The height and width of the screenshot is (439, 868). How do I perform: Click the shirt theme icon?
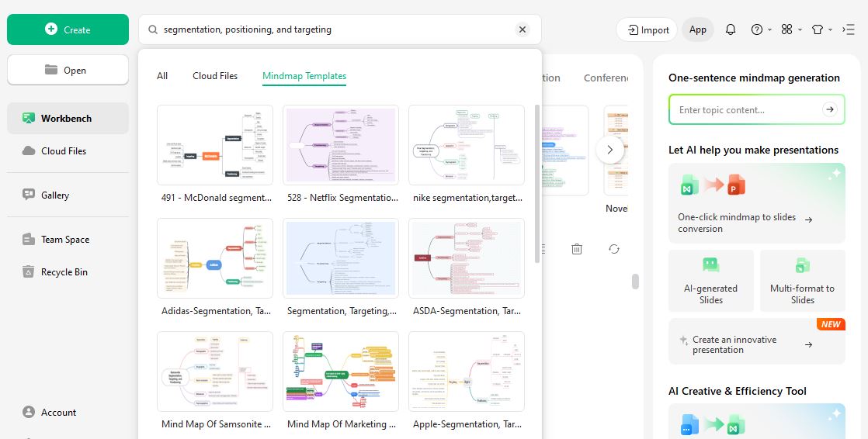point(818,29)
